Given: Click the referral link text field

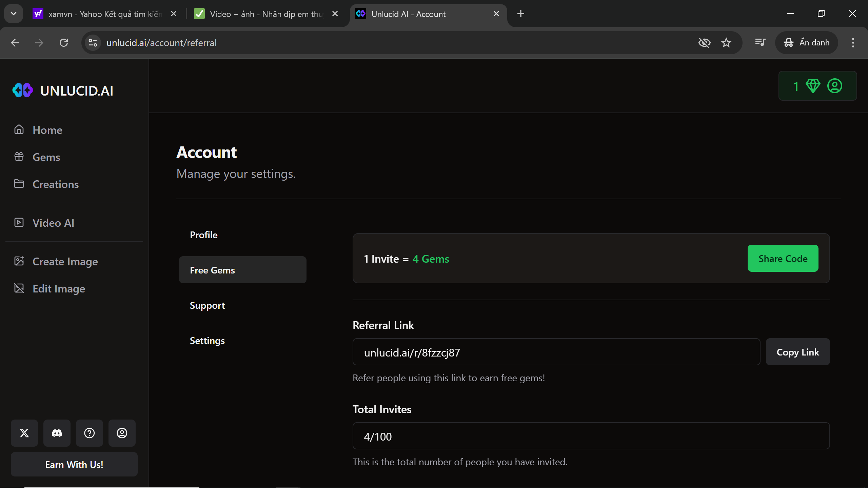Looking at the screenshot, I should tap(556, 352).
